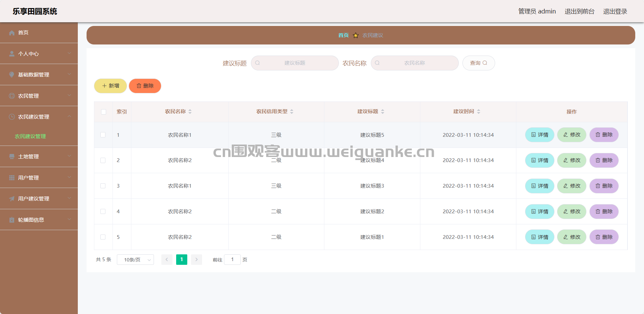Sort the table by 建议标题 column
The image size is (644, 314).
[x=383, y=112]
